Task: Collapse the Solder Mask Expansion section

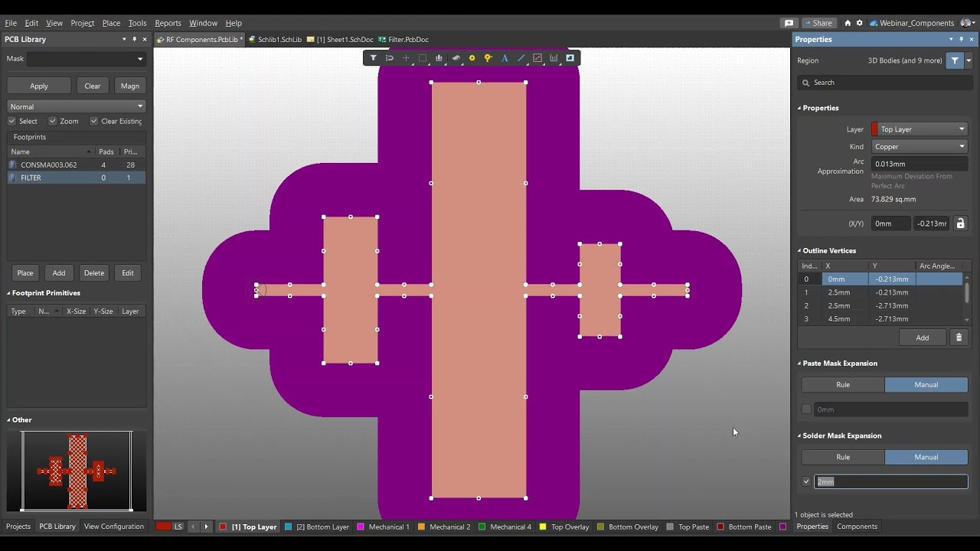Action: tap(799, 436)
